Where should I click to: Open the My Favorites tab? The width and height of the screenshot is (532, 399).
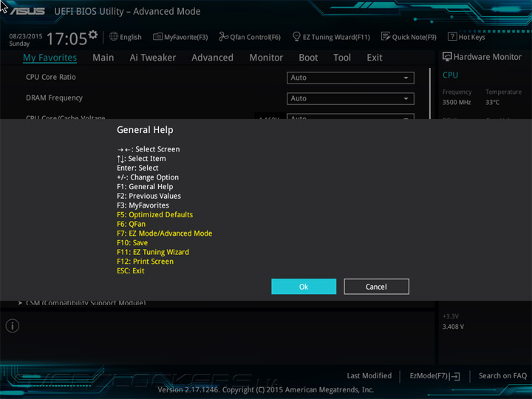50,58
